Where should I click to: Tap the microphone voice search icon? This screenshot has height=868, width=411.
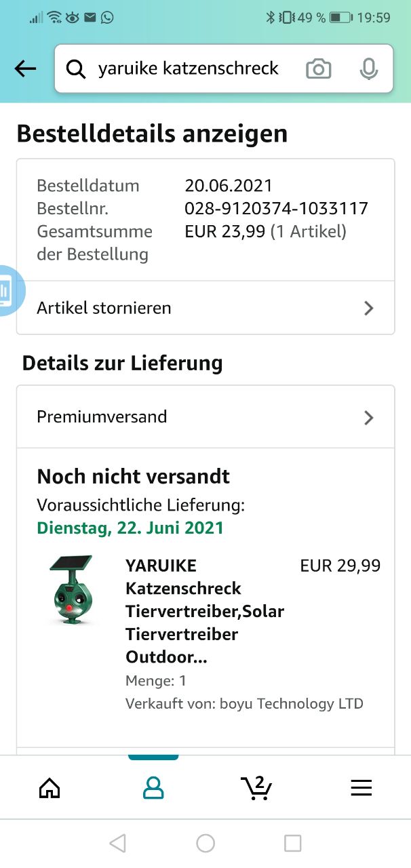click(368, 68)
